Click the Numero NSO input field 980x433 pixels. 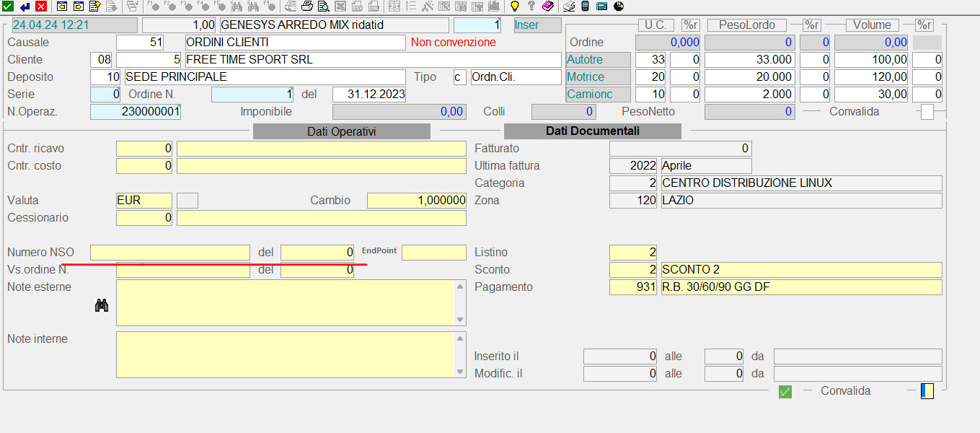pos(170,253)
